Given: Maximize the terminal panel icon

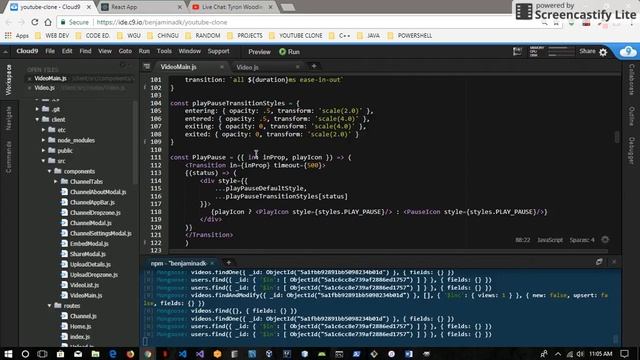Looking at the screenshot, I should (599, 262).
